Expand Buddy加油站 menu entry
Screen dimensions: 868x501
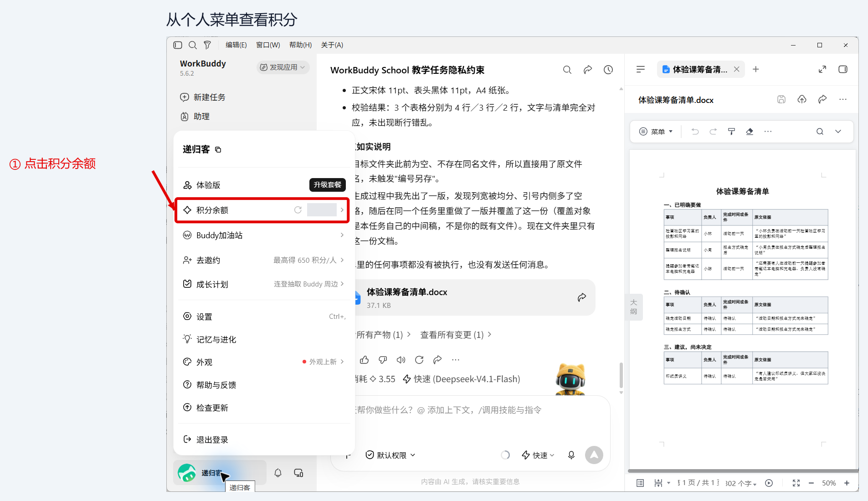click(x=263, y=235)
